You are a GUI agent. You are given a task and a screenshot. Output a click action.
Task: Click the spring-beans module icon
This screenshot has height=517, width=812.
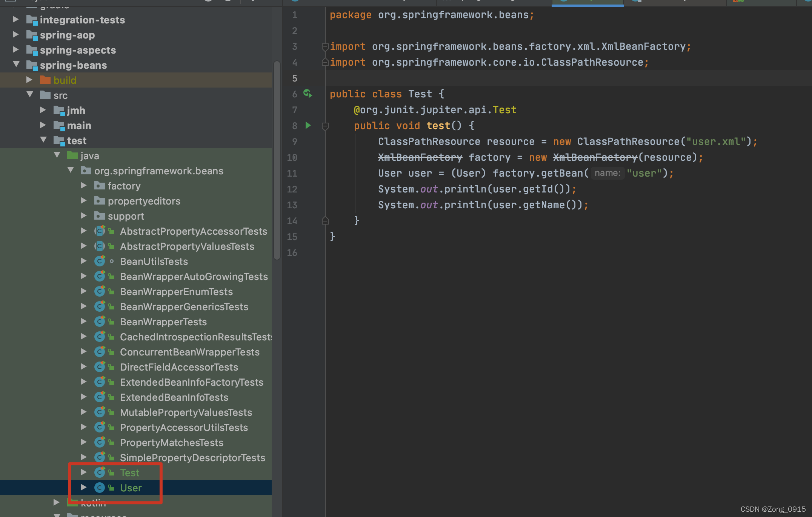click(32, 65)
